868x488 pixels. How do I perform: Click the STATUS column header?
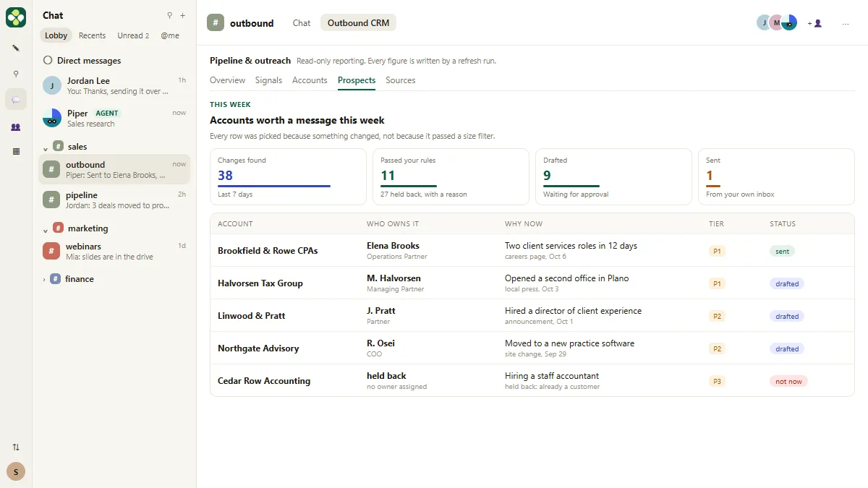(x=783, y=224)
